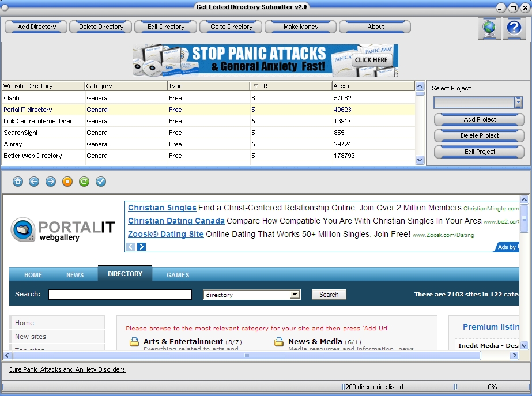
Task: Select the Clarib directory row
Action: pyautogui.click(x=209, y=98)
